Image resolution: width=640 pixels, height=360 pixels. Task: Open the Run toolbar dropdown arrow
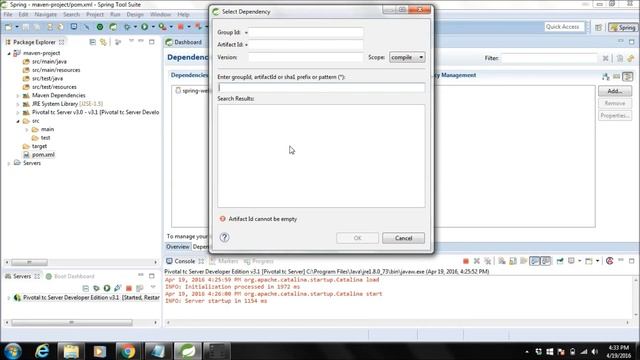(x=153, y=27)
